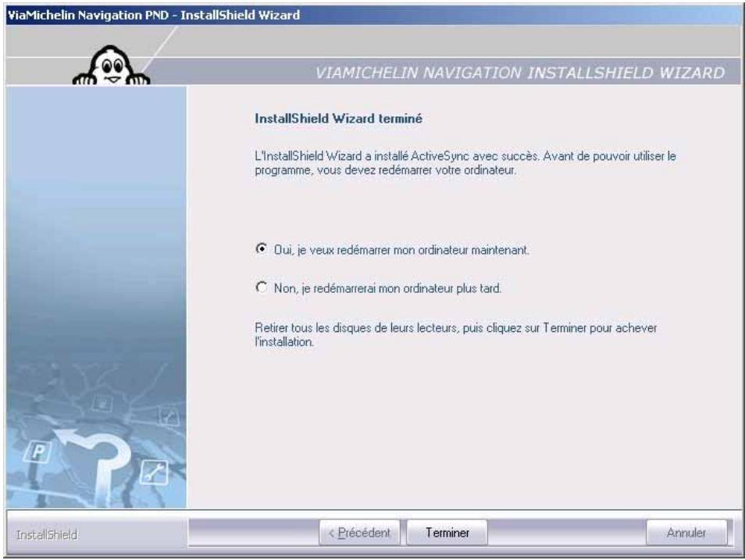745x560 pixels.
Task: Click the 'Retirer tous les disques' instruction text
Action: [455, 334]
